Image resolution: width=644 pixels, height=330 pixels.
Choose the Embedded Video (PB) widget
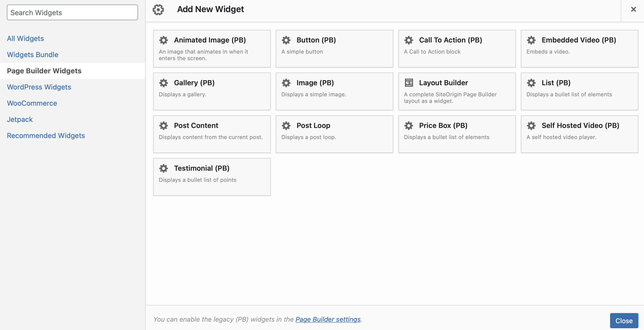coord(579,49)
